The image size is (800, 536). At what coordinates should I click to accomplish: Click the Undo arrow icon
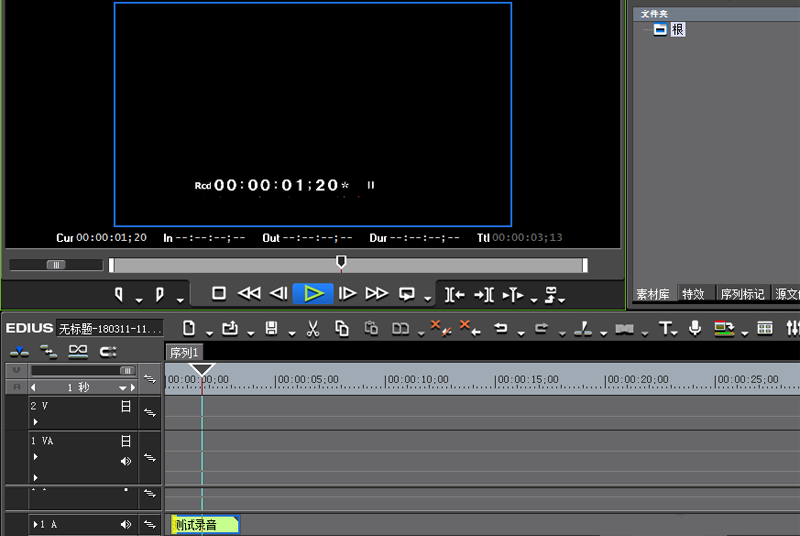(501, 328)
